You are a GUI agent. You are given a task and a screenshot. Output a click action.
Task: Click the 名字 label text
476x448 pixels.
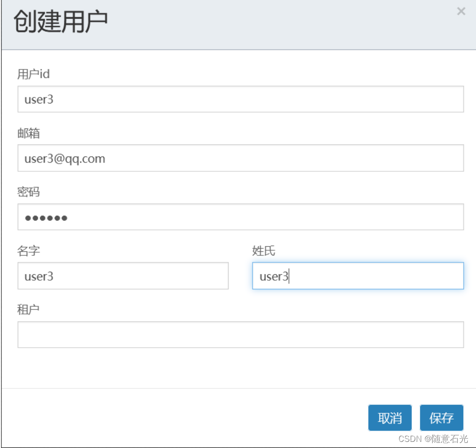point(29,251)
